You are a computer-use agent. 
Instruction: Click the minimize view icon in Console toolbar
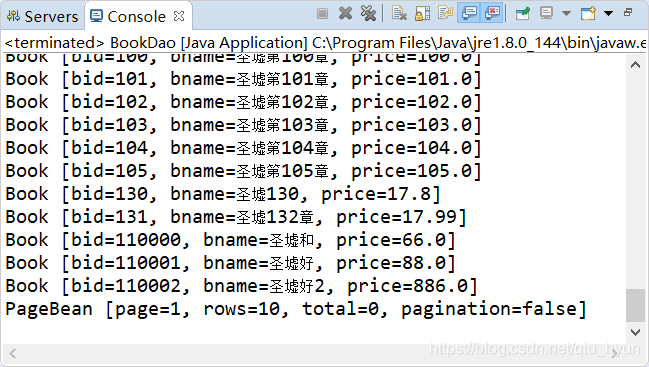click(628, 13)
